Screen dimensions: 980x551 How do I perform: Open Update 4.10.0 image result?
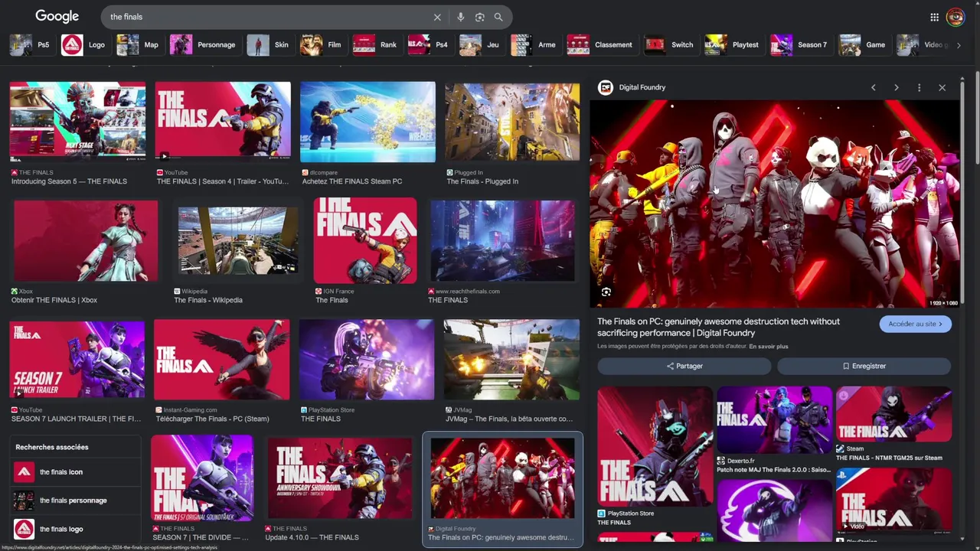click(340, 478)
